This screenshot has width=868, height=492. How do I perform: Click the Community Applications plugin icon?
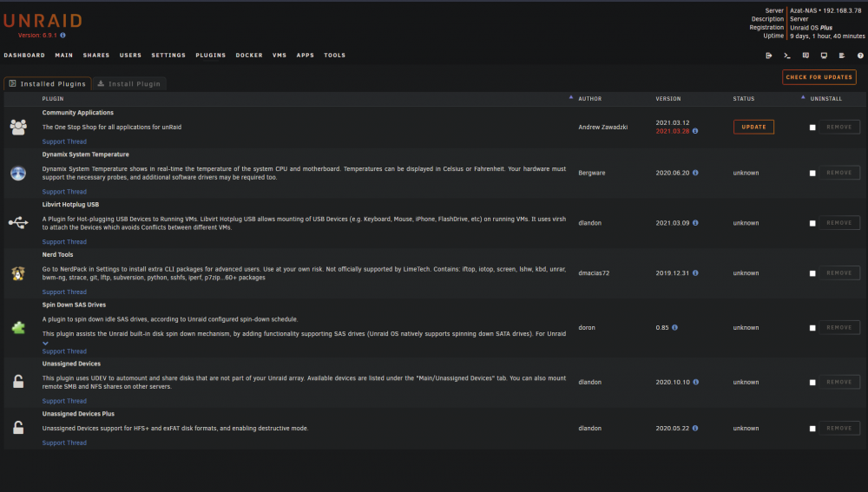click(18, 128)
